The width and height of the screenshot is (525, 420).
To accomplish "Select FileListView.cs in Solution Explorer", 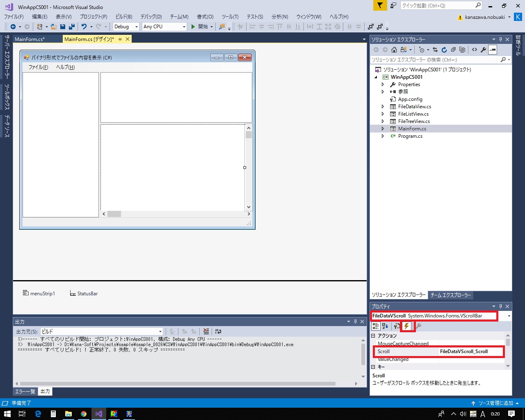I will tap(413, 114).
